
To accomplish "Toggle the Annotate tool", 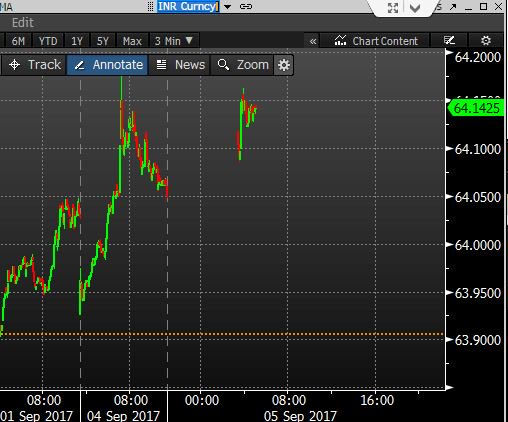I will tap(107, 65).
